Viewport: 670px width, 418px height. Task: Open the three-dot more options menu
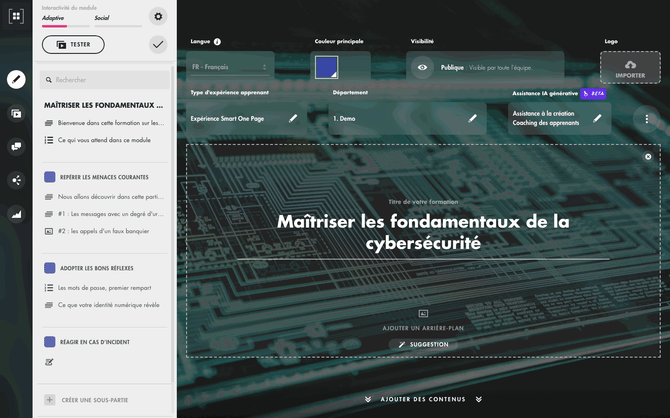(x=646, y=119)
